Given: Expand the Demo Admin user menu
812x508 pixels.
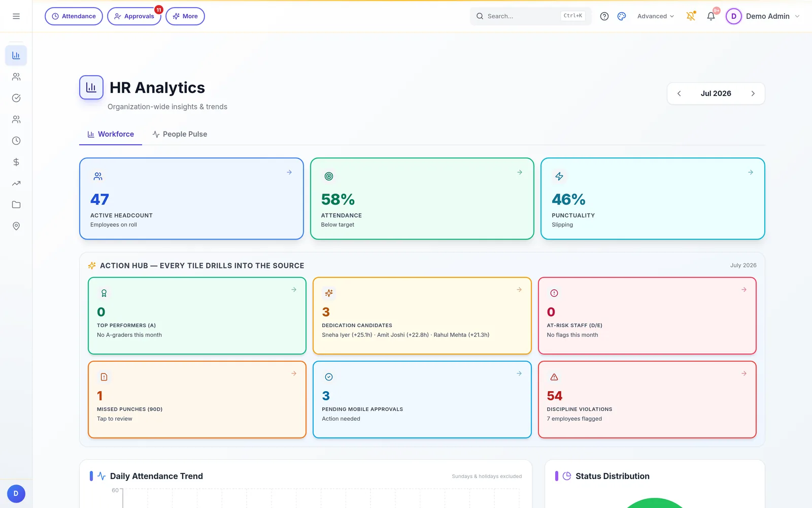Looking at the screenshot, I should pos(763,16).
